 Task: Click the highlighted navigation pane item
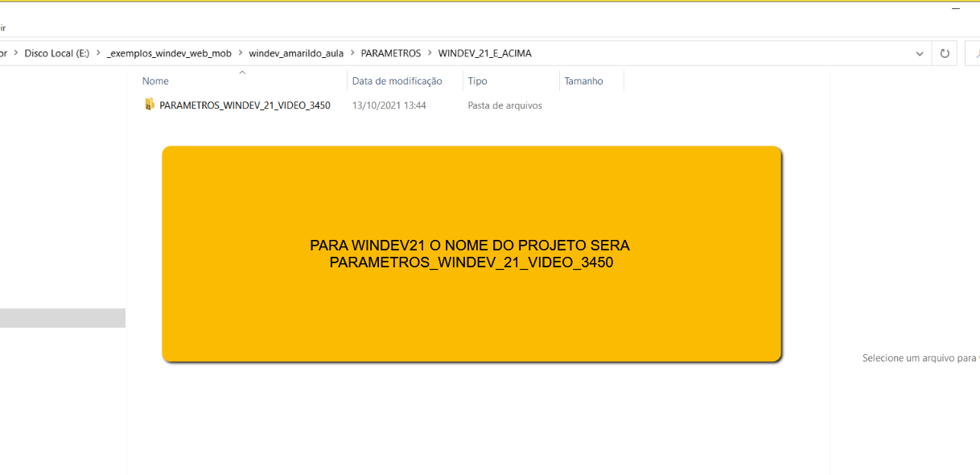pos(63,318)
